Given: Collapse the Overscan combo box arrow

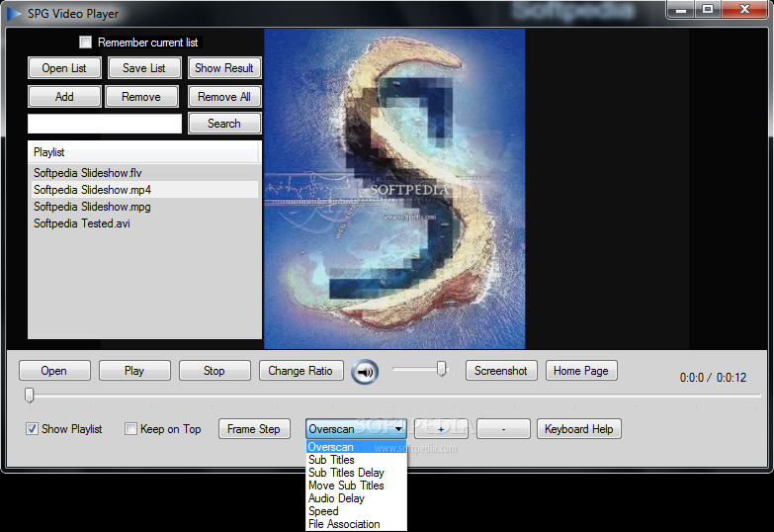Looking at the screenshot, I should point(398,429).
